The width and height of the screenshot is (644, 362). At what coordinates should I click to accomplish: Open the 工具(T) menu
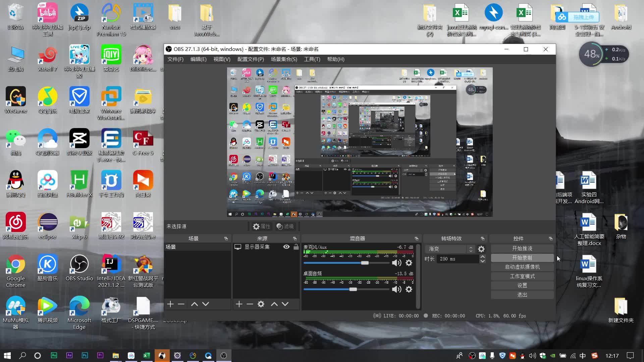click(x=312, y=59)
